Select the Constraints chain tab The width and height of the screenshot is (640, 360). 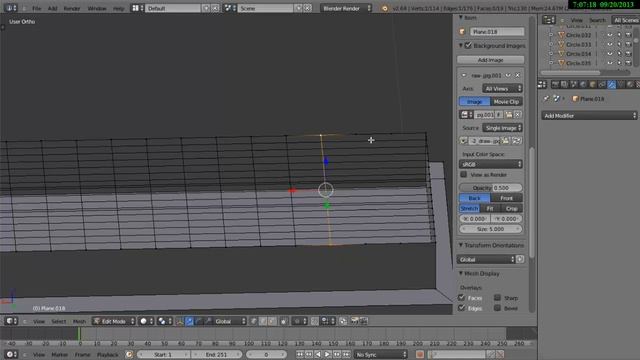click(x=602, y=84)
